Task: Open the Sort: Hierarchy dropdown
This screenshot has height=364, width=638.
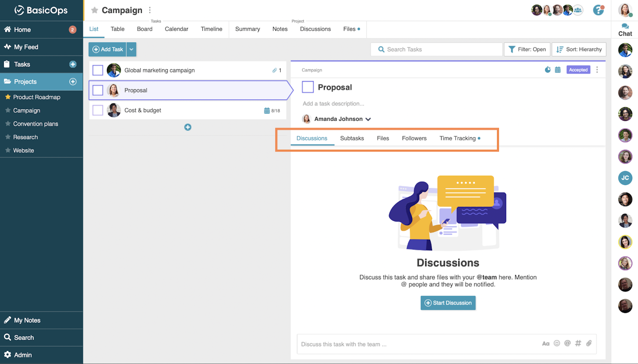Action: click(579, 49)
